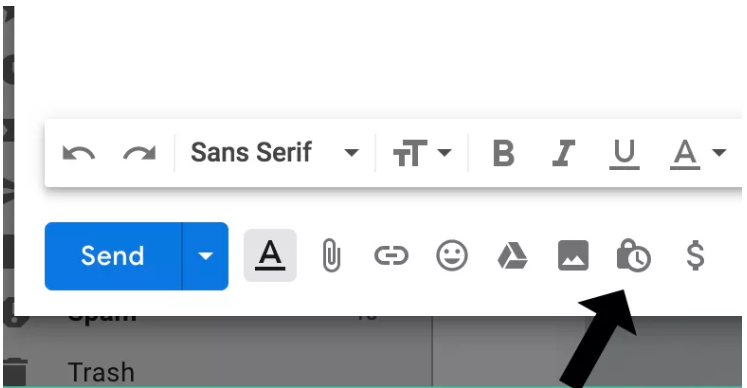The image size is (747, 388).
Task: Insert an emoji with the smiley icon
Action: coord(452,255)
